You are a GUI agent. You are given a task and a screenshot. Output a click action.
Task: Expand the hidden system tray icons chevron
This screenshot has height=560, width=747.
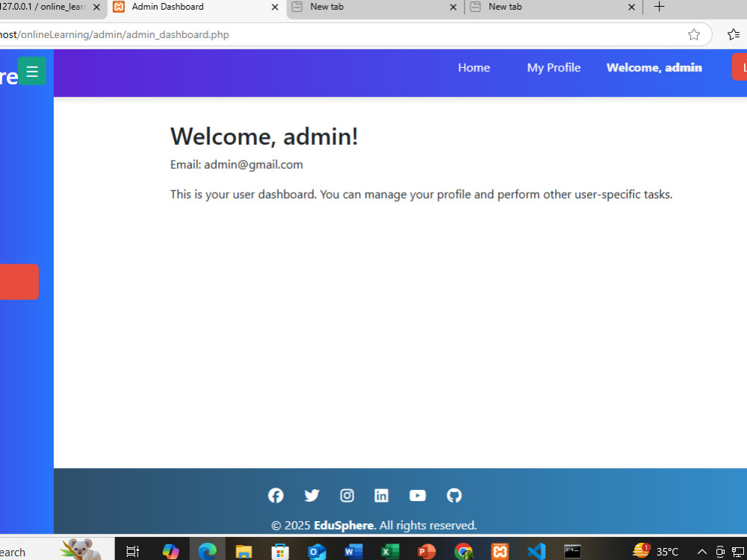tap(702, 552)
